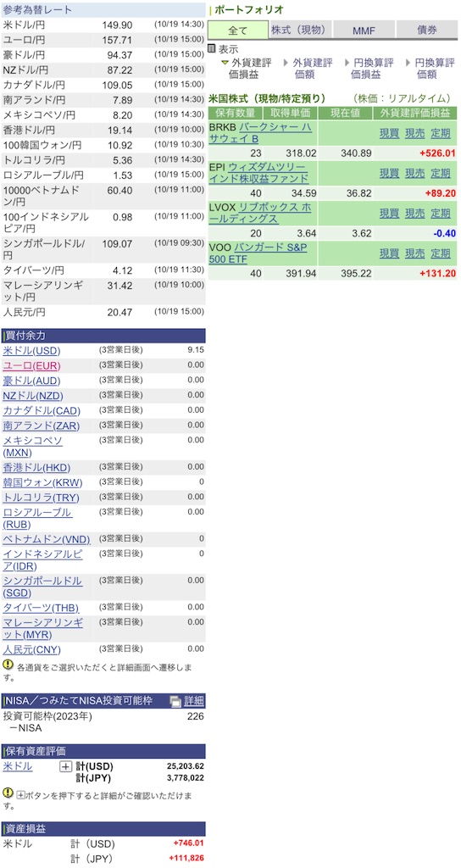Expand 米ドル asset details with plus button

point(65,766)
